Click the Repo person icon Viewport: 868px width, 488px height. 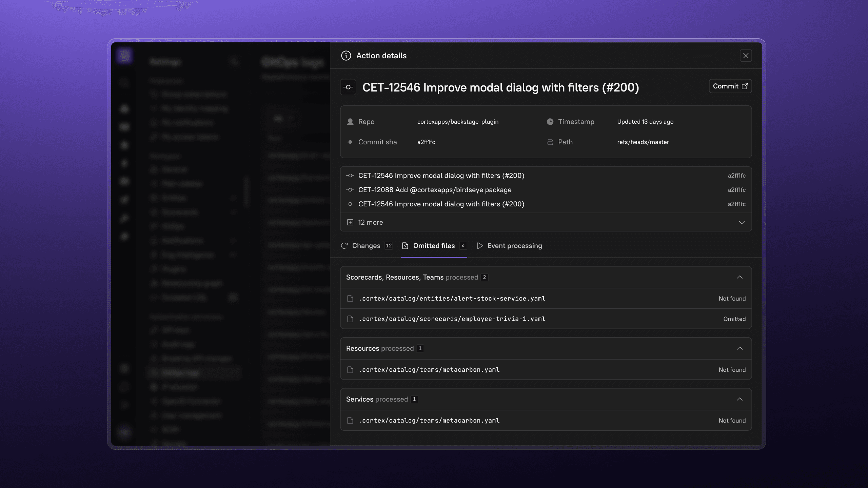click(350, 122)
